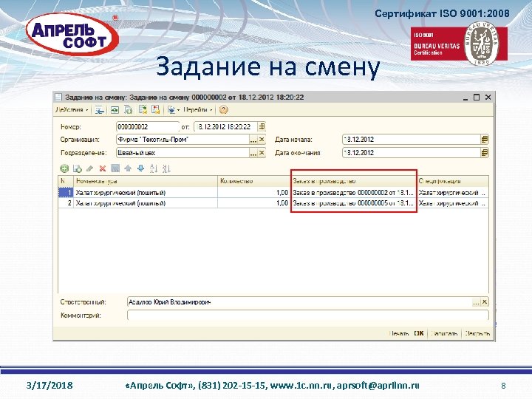Image resolution: width=532 pixels, height=399 pixels.
Task: Click the Спецификация cell in row 2
Action: (453, 203)
